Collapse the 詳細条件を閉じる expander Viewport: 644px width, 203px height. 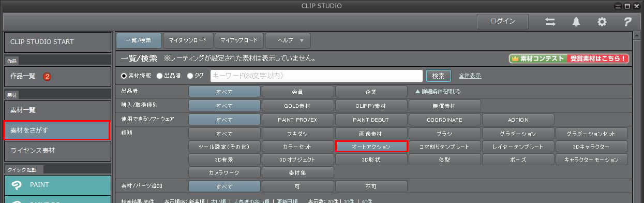[x=438, y=92]
